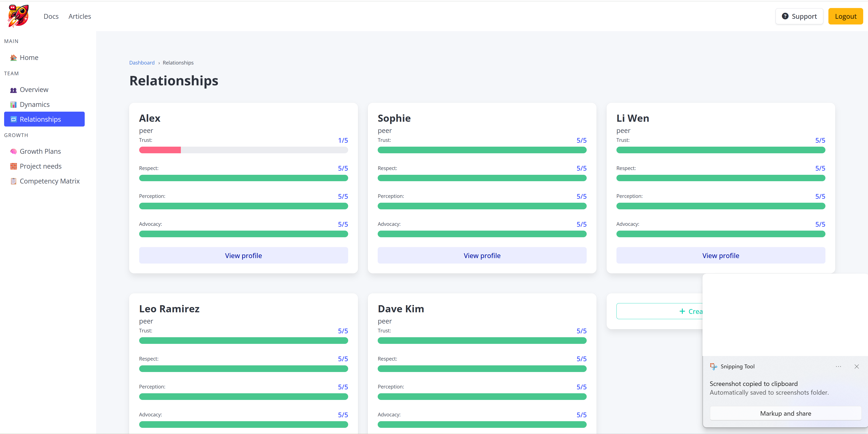Click the Competency Matrix clipboard icon

(x=14, y=181)
